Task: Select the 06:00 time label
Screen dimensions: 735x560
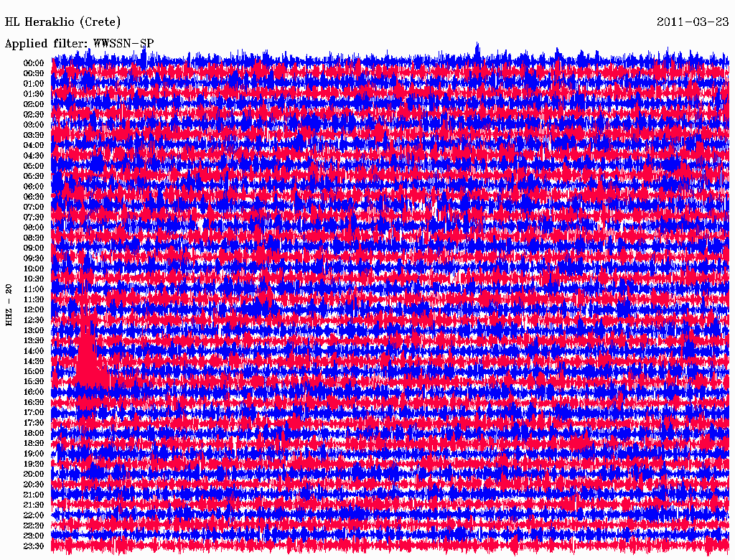Action: [x=34, y=186]
